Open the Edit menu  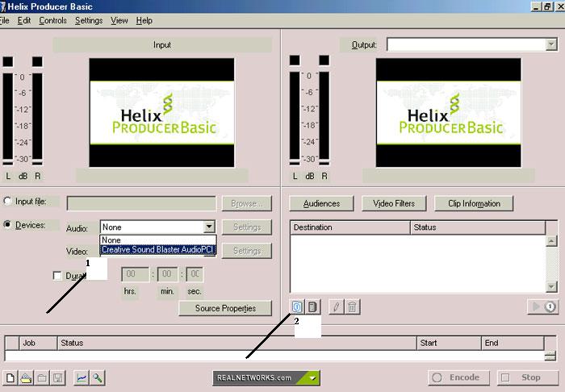(24, 20)
